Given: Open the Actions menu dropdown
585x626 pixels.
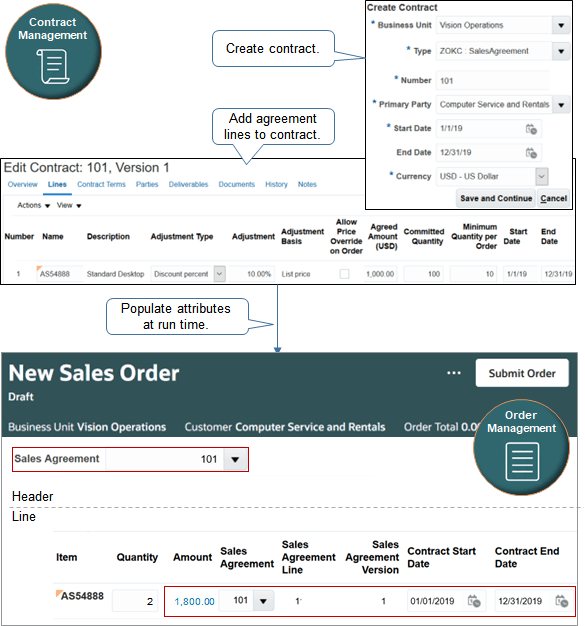Looking at the screenshot, I should [34, 206].
